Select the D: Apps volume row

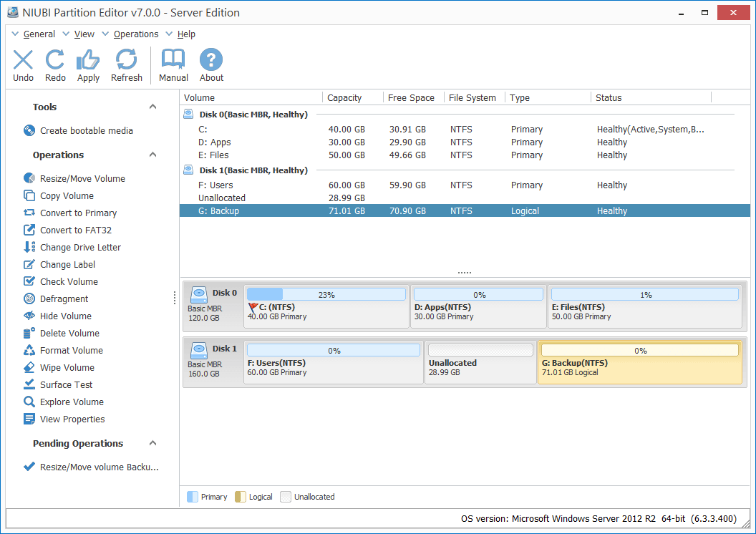[x=465, y=142]
